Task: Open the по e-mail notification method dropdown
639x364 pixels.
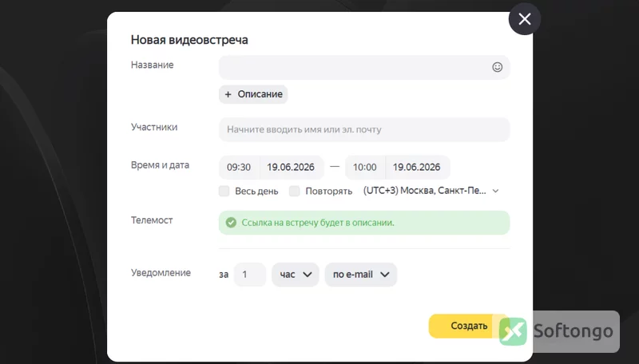Action: click(x=361, y=275)
